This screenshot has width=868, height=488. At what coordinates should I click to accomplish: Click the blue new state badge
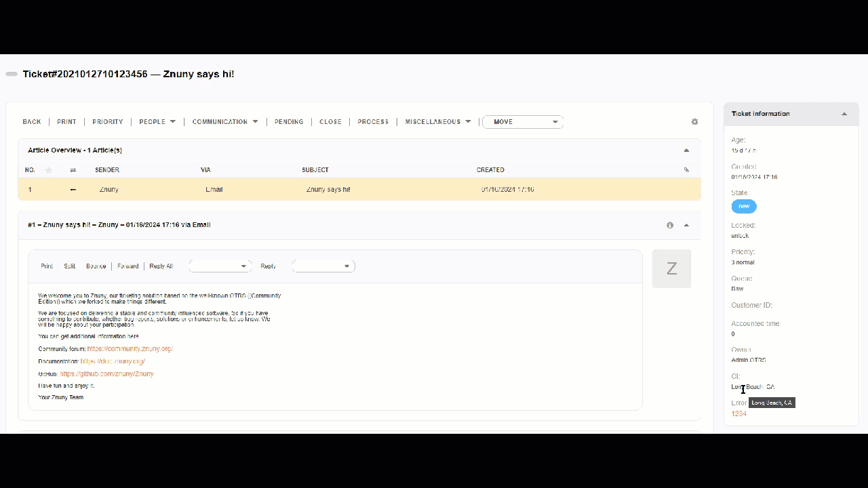[x=744, y=206]
